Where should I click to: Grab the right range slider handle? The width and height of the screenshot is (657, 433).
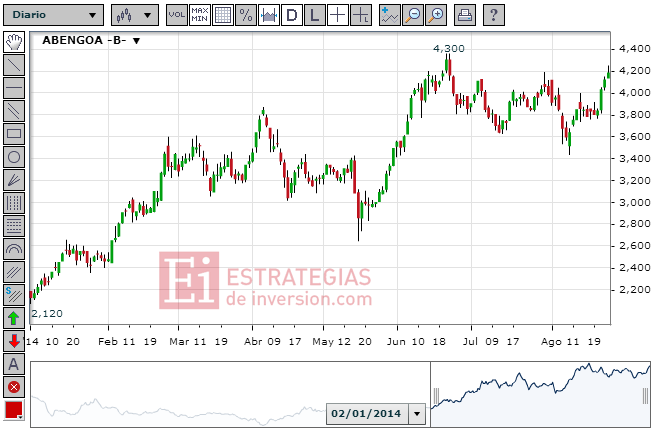[x=645, y=396]
